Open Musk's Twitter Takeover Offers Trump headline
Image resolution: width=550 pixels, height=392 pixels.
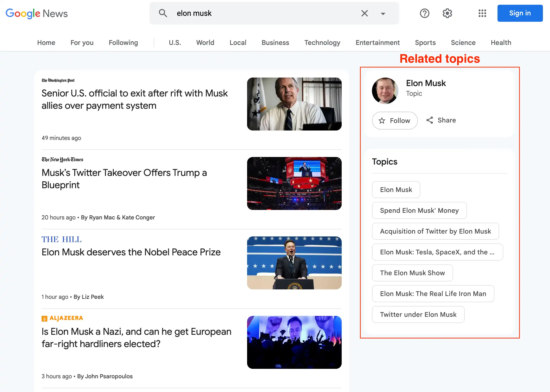pyautogui.click(x=124, y=179)
